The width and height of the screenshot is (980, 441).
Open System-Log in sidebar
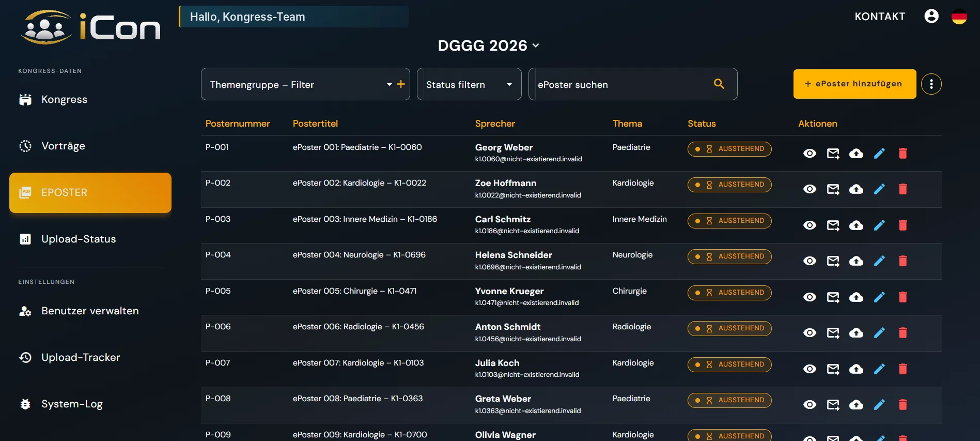click(x=90, y=404)
